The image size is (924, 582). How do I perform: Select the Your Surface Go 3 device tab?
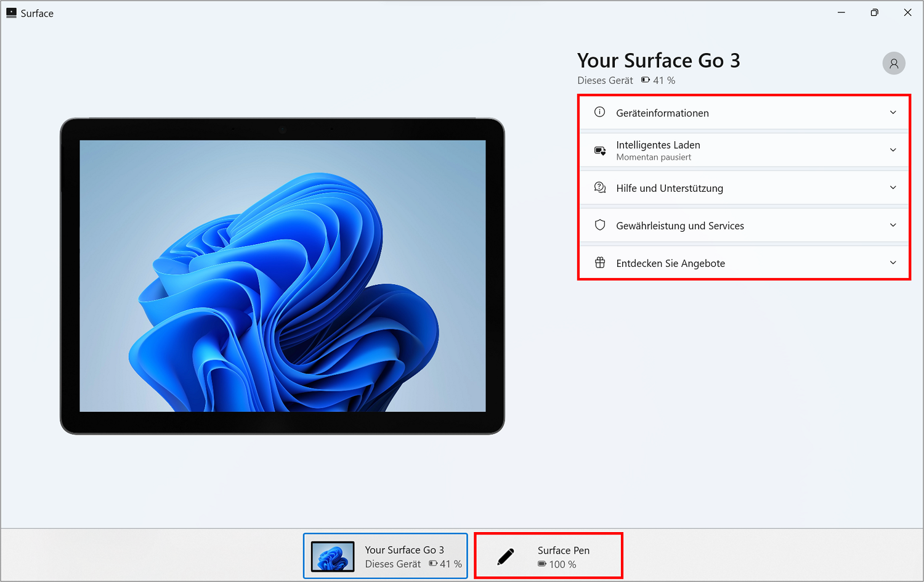(386, 556)
